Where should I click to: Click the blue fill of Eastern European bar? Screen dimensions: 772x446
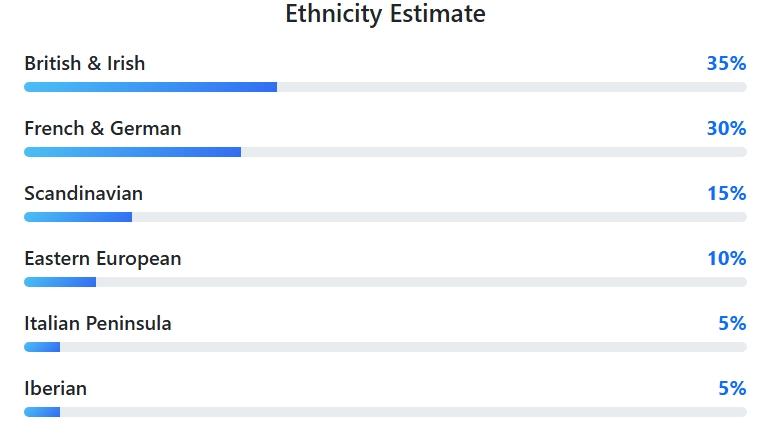click(60, 282)
